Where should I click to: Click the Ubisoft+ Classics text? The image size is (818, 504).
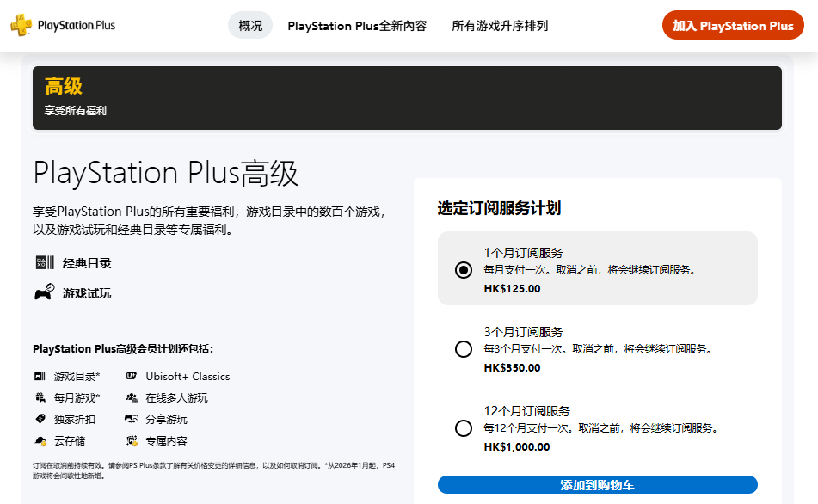[188, 376]
